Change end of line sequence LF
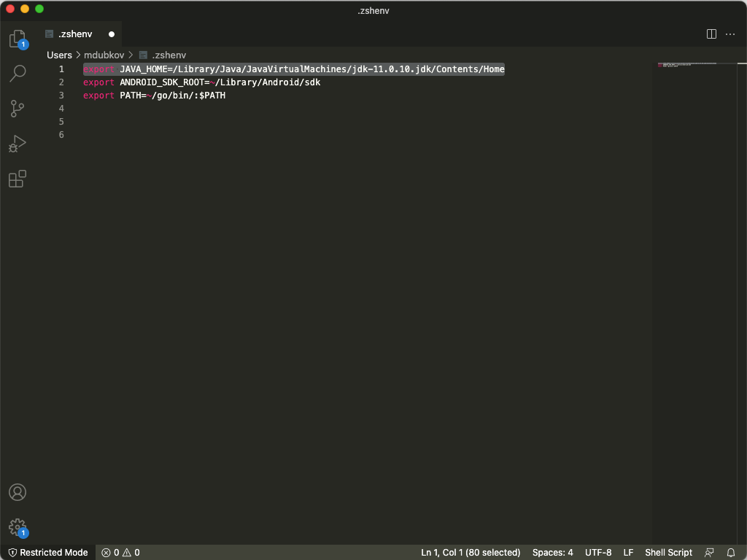This screenshot has height=560, width=747. coord(628,553)
